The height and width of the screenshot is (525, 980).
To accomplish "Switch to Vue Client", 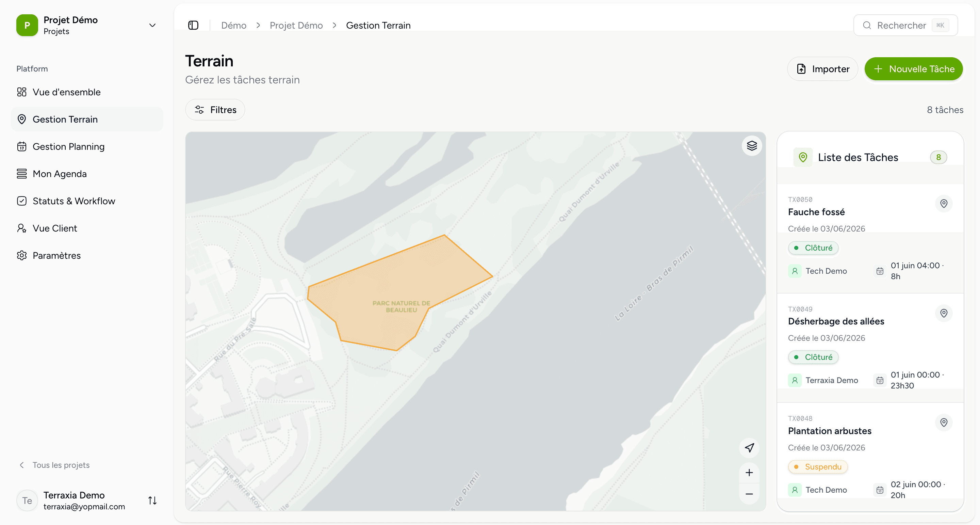I will tap(87, 228).
